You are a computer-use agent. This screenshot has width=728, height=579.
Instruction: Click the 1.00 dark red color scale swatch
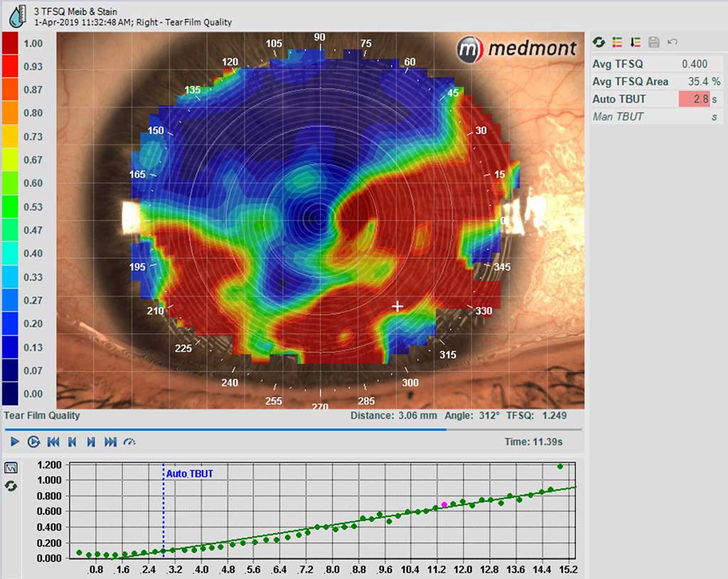(11, 43)
